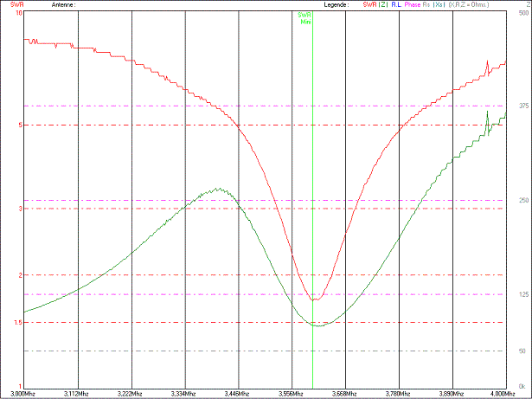Click the 3,890Mhz frequency axis label

[452, 393]
